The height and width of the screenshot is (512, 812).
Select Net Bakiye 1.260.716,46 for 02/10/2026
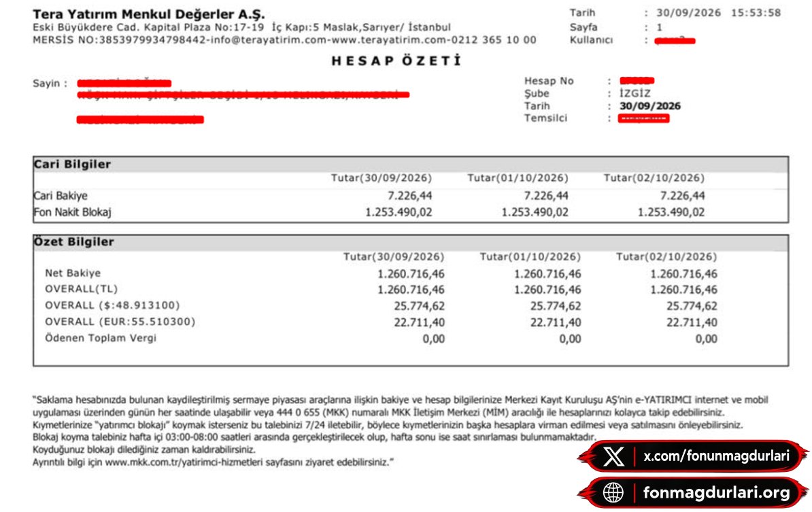click(x=683, y=274)
